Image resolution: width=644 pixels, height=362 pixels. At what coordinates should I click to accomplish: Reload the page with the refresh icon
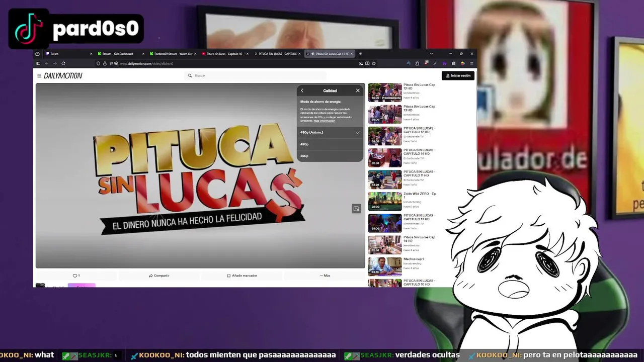point(63,63)
